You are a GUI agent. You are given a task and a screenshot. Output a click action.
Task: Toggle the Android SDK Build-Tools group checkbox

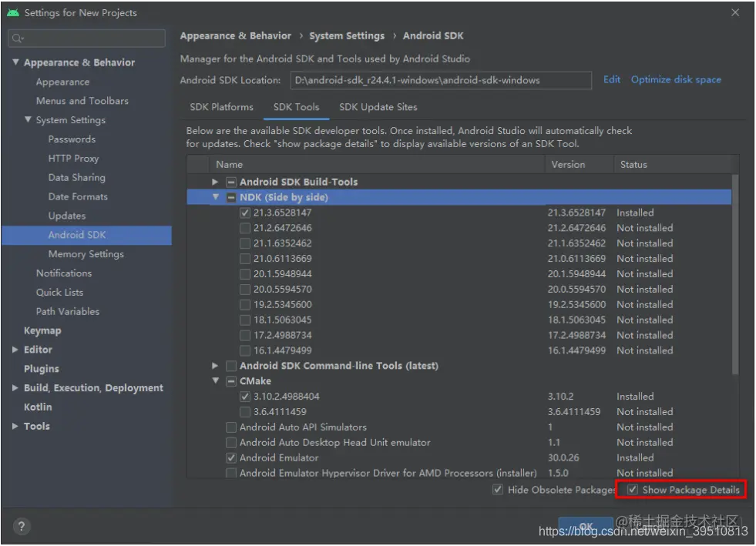(x=231, y=183)
